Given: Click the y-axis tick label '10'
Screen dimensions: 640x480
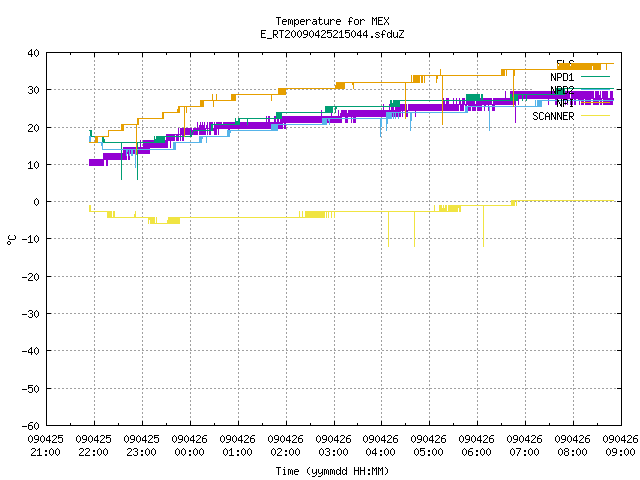Looking at the screenshot, I should click(x=33, y=165).
